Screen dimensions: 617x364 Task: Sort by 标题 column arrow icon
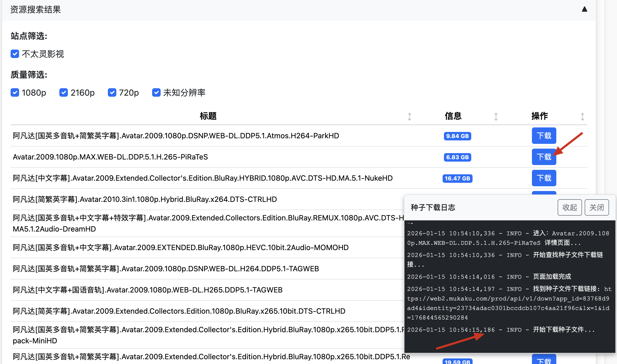point(409,117)
